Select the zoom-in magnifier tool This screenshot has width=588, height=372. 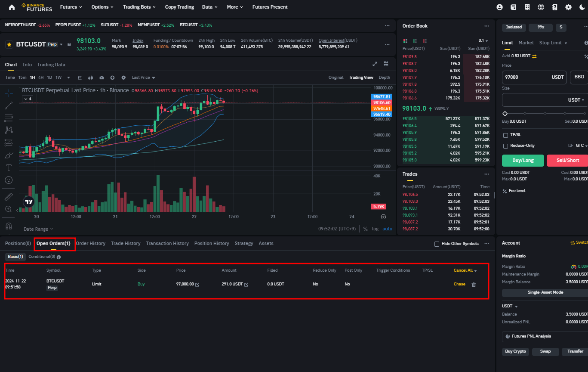coord(9,209)
